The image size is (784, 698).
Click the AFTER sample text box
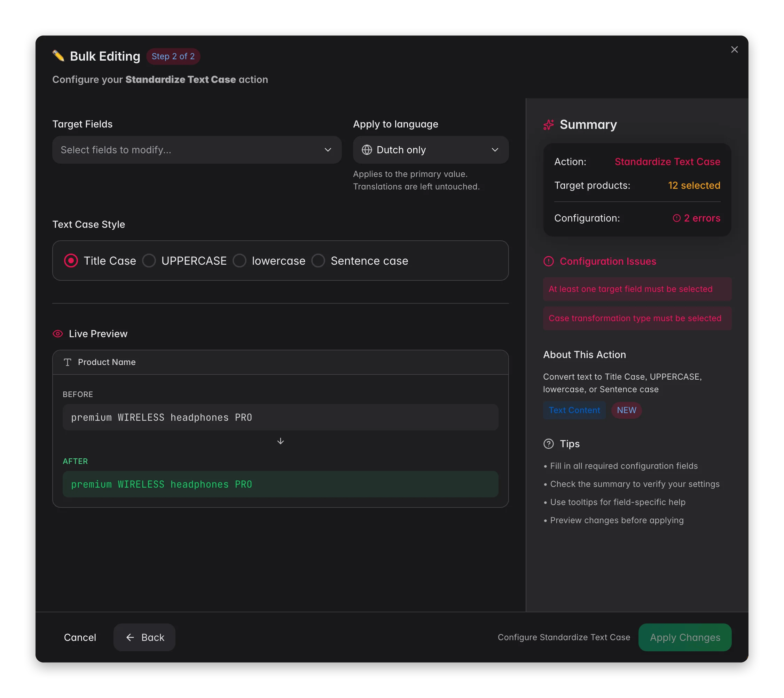click(x=280, y=484)
